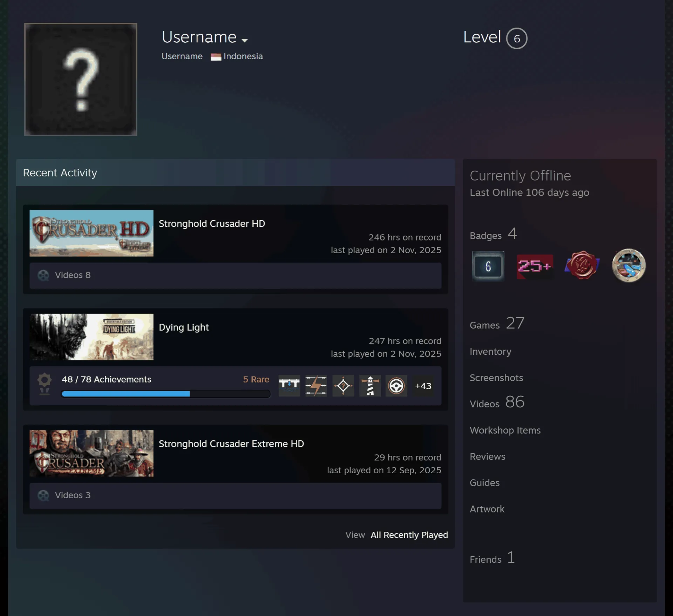Open Stronghold Crusader Extreme HD title link
The image size is (673, 616).
tap(231, 444)
